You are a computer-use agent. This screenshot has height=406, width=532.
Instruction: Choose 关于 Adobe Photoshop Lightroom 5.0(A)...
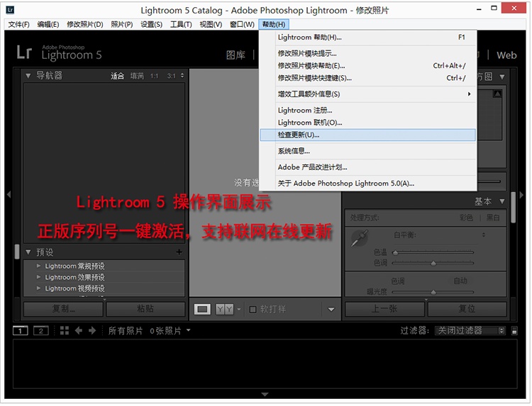pyautogui.click(x=367, y=184)
